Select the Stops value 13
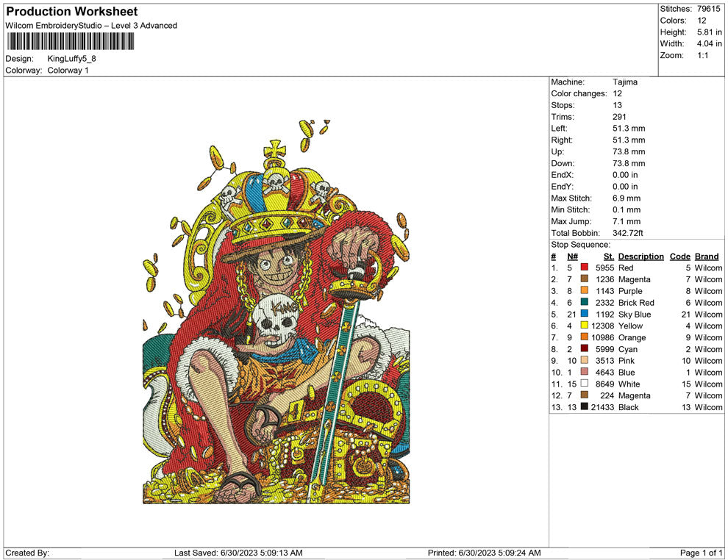Image resolution: width=728 pixels, height=560 pixels. (618, 105)
